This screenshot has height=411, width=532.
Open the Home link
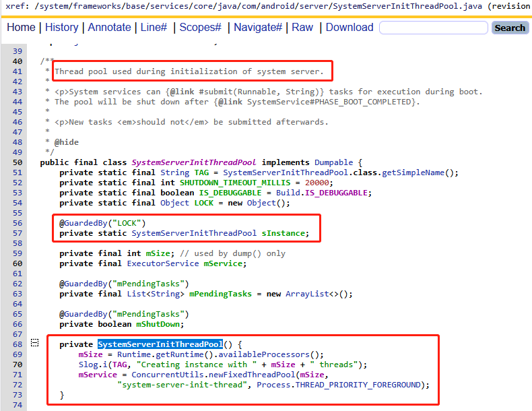point(21,28)
